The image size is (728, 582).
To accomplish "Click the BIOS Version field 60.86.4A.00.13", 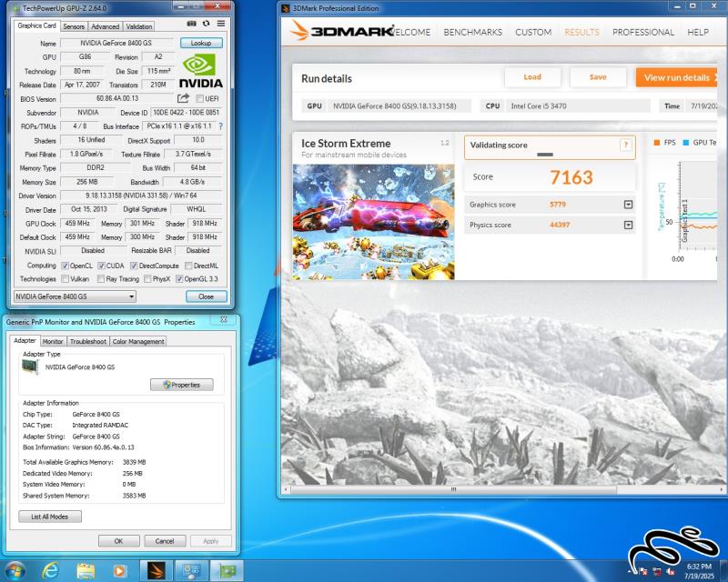I will tap(117, 98).
